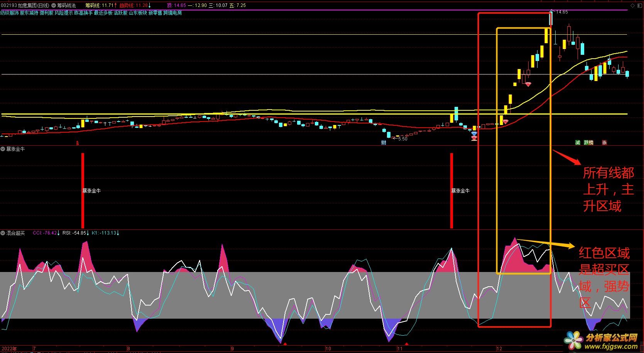Click the 一: 12.90 value
Screen dimensions: 644x353
[x=197, y=5]
